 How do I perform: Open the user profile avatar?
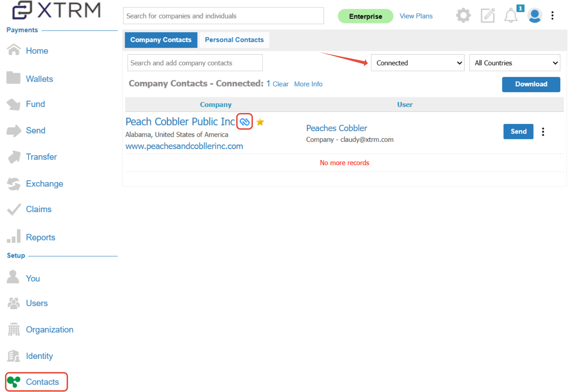coord(535,15)
